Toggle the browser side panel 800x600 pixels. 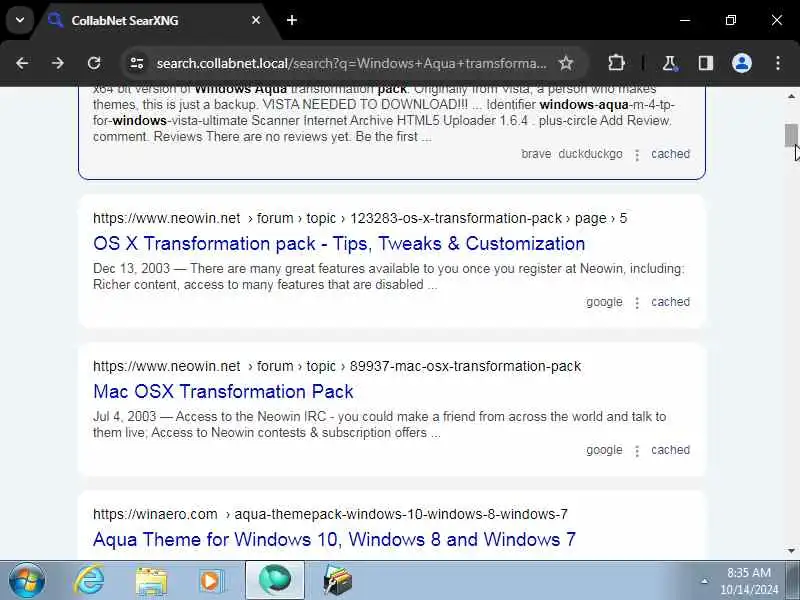click(706, 63)
